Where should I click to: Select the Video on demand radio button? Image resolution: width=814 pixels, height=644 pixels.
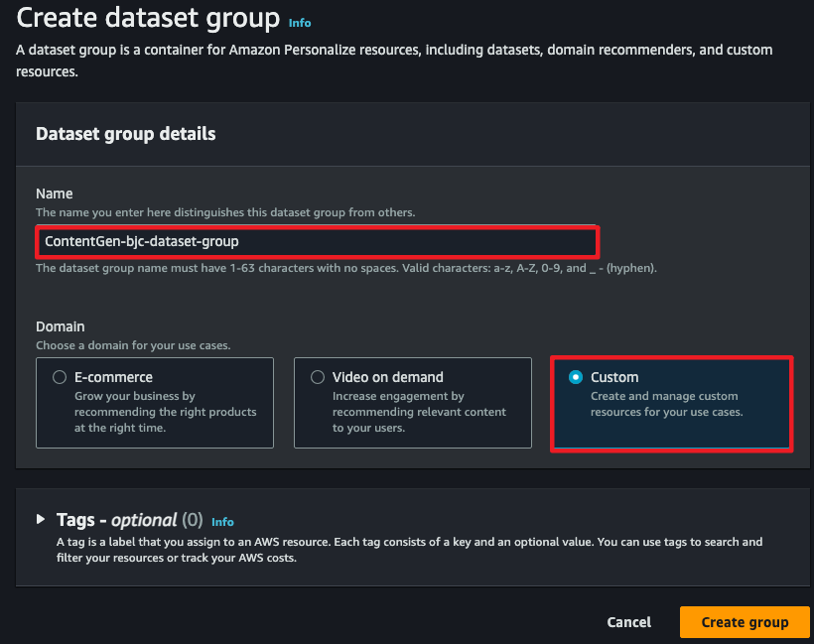tap(318, 377)
